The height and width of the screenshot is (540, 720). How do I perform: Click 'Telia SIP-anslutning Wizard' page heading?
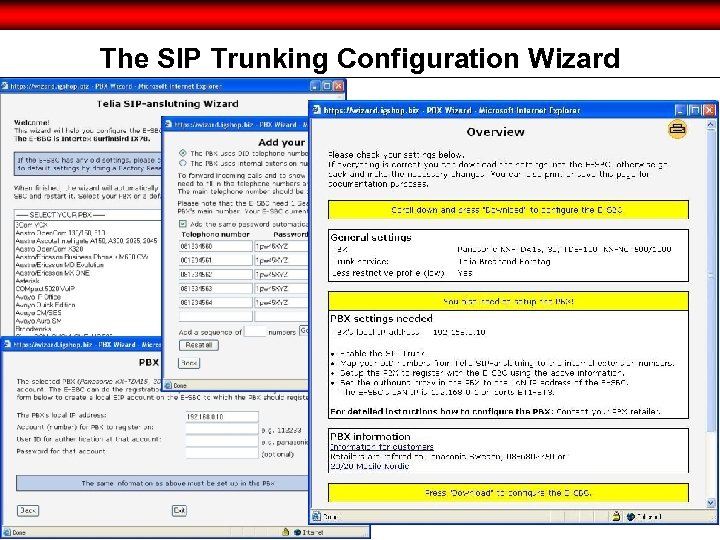[168, 103]
